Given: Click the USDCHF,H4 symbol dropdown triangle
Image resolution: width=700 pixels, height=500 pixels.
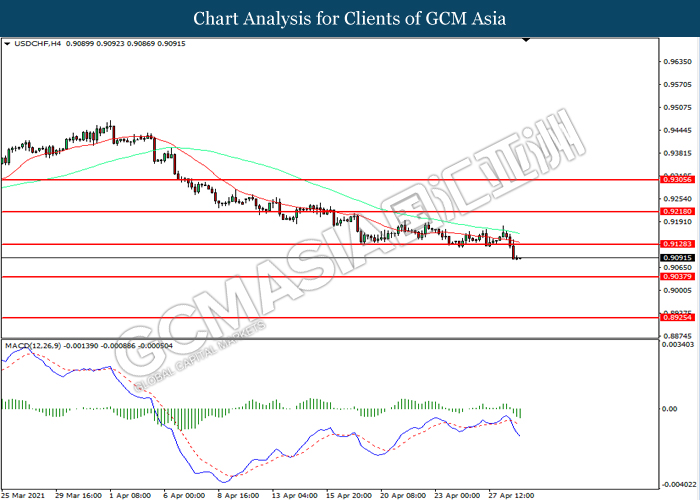Looking at the screenshot, I should coord(7,44).
